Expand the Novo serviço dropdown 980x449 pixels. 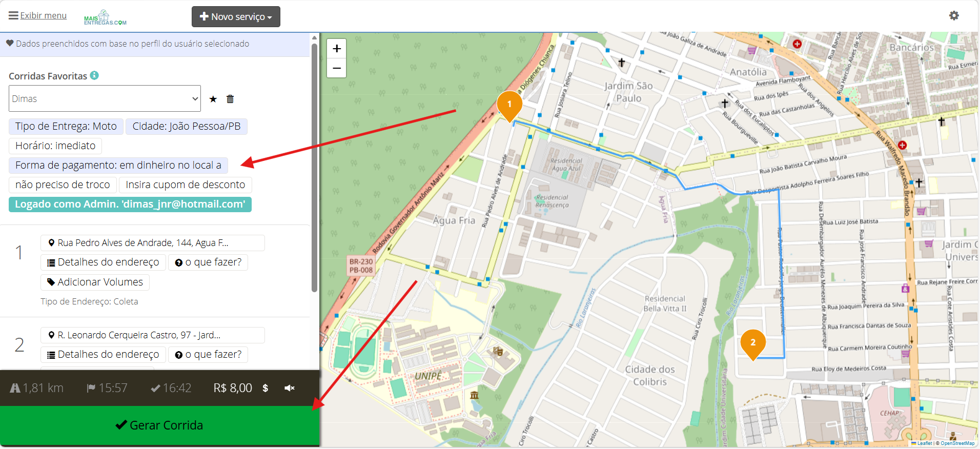coord(236,16)
